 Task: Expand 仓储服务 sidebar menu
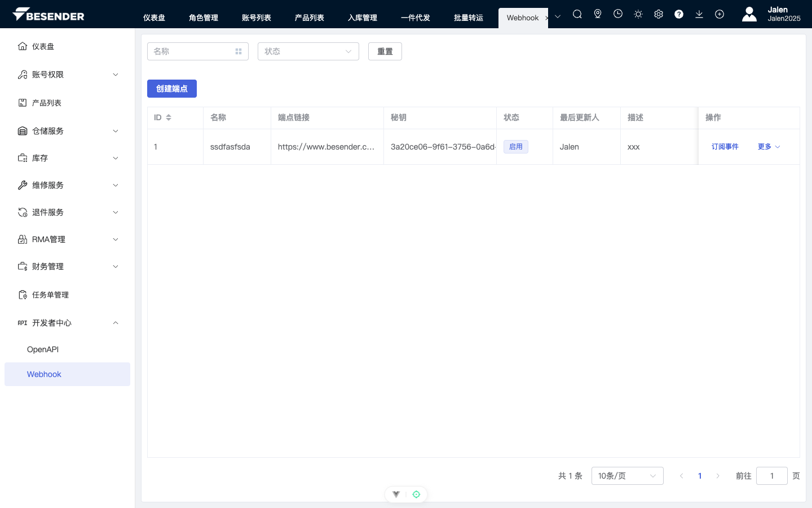click(68, 131)
